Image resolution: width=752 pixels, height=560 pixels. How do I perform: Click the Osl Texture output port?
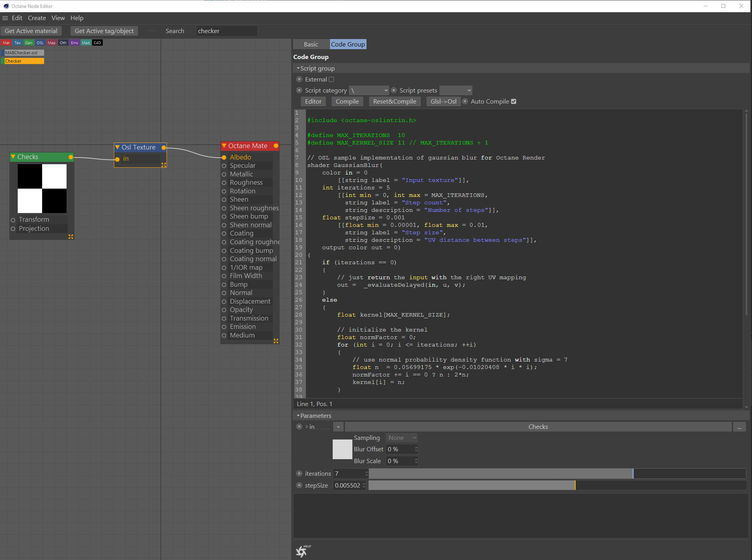coord(164,148)
